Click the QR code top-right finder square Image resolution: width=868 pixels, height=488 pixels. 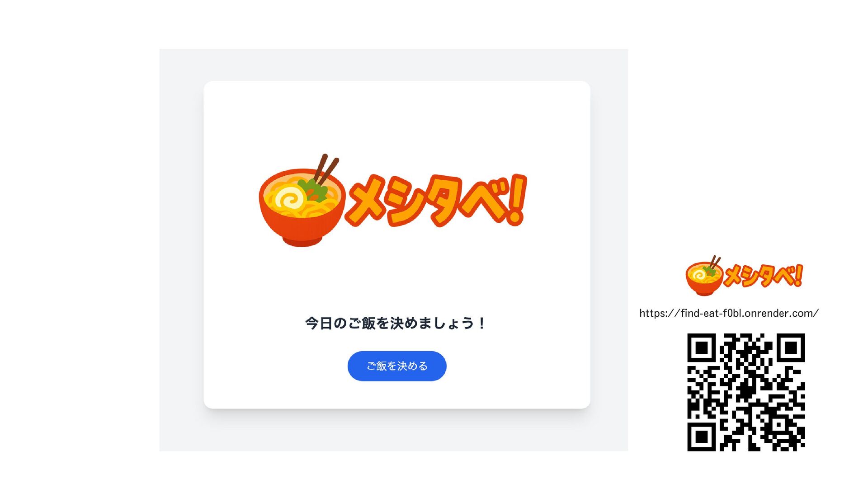791,348
